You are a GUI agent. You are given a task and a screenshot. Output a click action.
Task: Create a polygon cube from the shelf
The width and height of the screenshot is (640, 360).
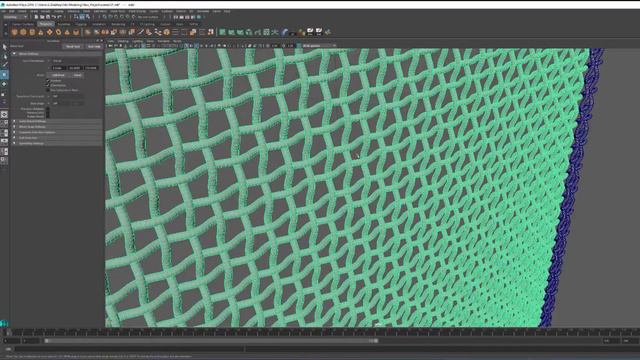23,32
